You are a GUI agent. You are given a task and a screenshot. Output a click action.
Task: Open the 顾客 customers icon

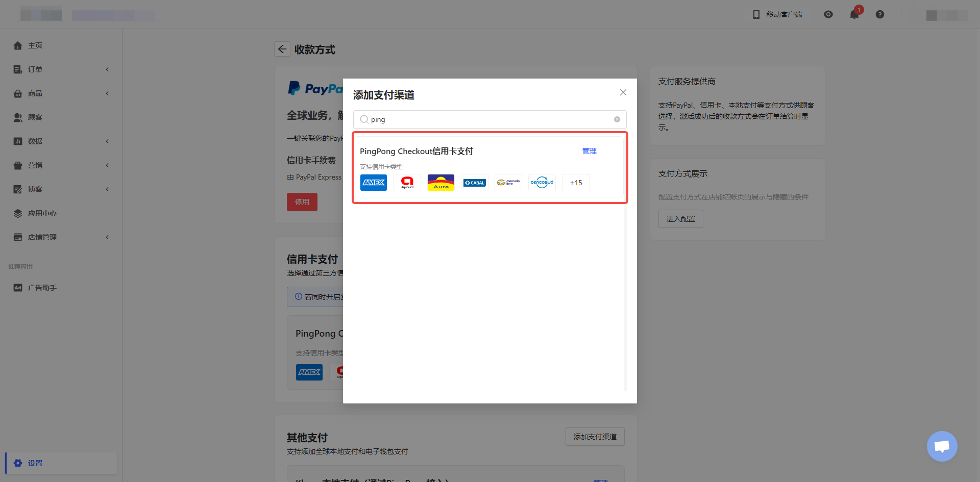coord(18,117)
